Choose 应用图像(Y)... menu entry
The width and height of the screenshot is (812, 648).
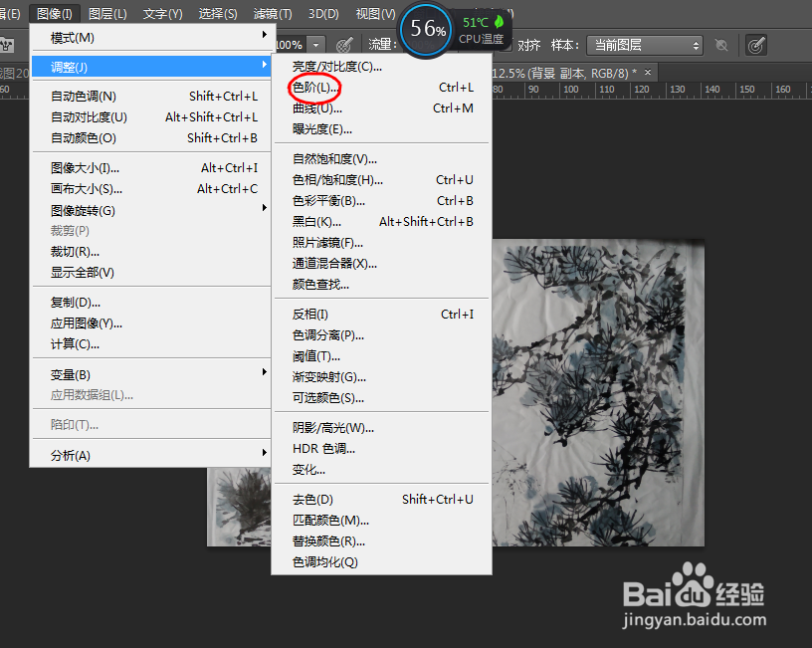point(151,324)
